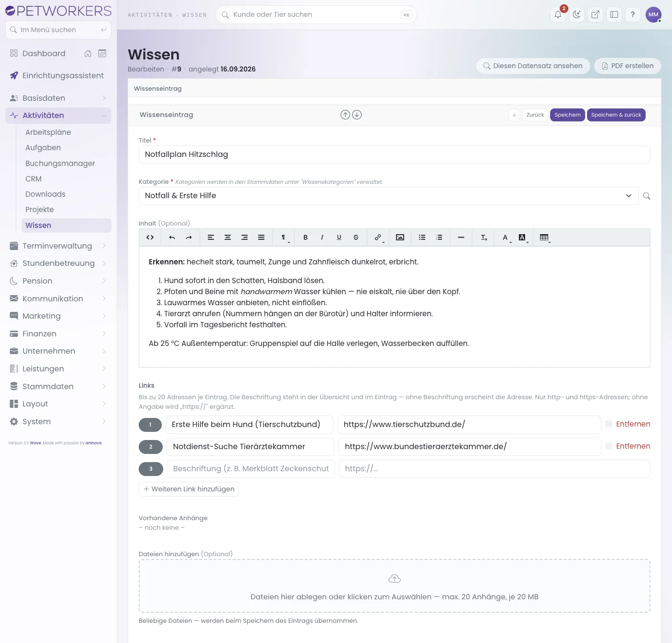This screenshot has height=643, width=672.
Task: Apply bold formatting in editor
Action: coord(305,238)
